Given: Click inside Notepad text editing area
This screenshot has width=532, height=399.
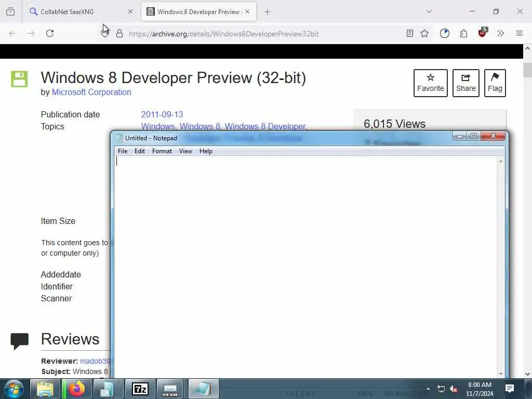Looking at the screenshot, I should pyautogui.click(x=305, y=267).
